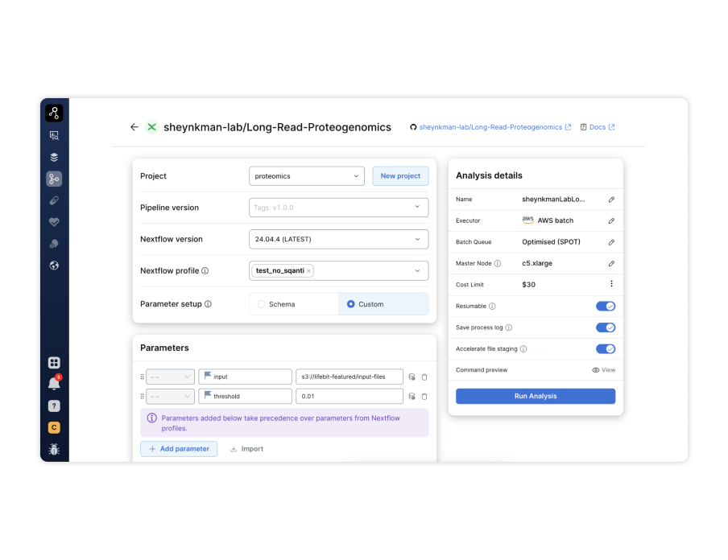The height and width of the screenshot is (560, 728).
Task: Toggle Accelerate file staging switch
Action: pos(606,349)
